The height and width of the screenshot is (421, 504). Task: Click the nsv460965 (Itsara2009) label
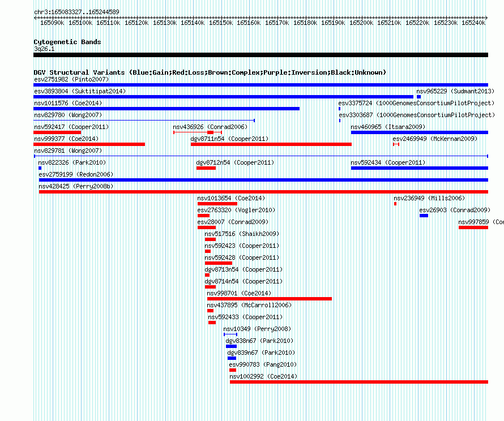[x=388, y=127]
